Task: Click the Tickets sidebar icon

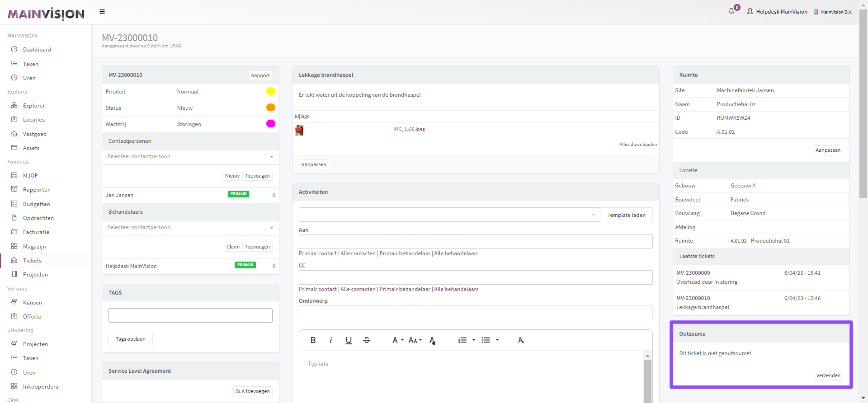Action: tap(14, 260)
